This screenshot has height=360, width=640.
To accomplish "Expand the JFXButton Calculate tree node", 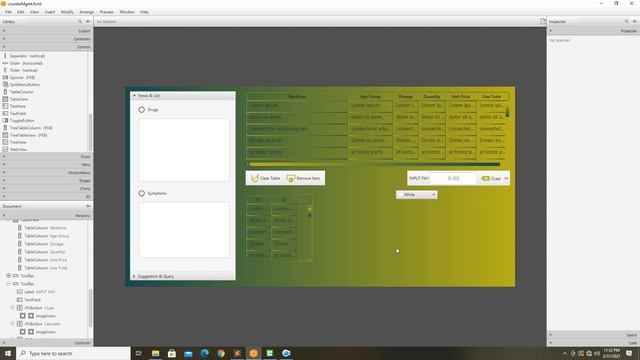I will [13, 324].
